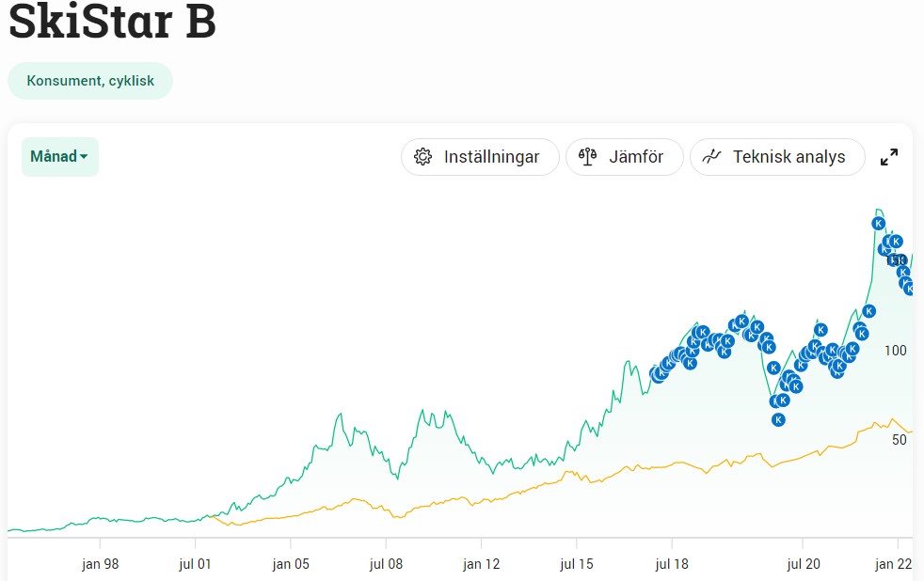
Task: Click the Konsument, cyklisk sector tag
Action: (90, 81)
